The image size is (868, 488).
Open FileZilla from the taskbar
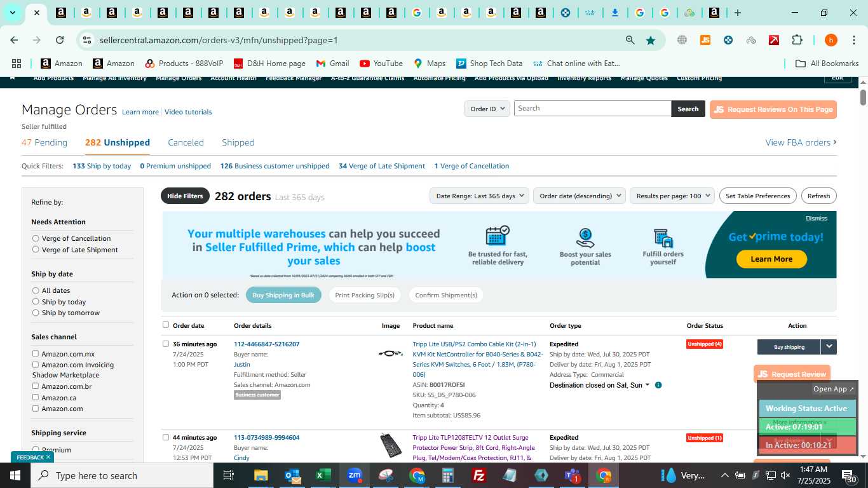coord(479,475)
